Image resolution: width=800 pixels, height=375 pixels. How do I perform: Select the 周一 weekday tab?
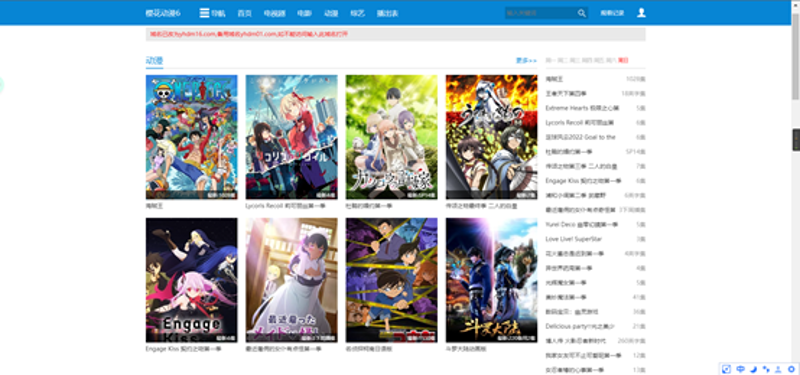click(551, 60)
